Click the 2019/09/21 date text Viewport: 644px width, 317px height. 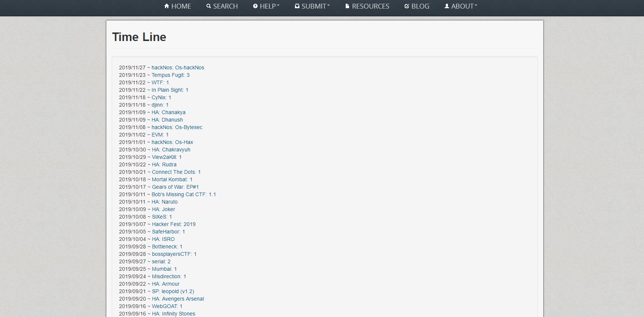point(133,291)
